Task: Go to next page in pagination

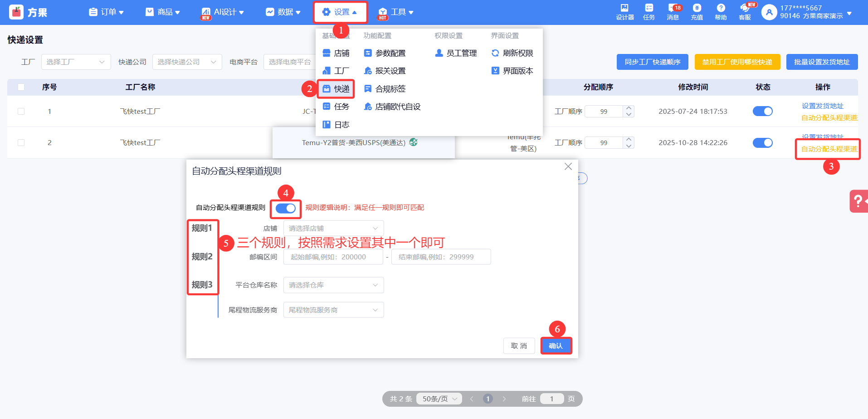Action: pos(504,399)
